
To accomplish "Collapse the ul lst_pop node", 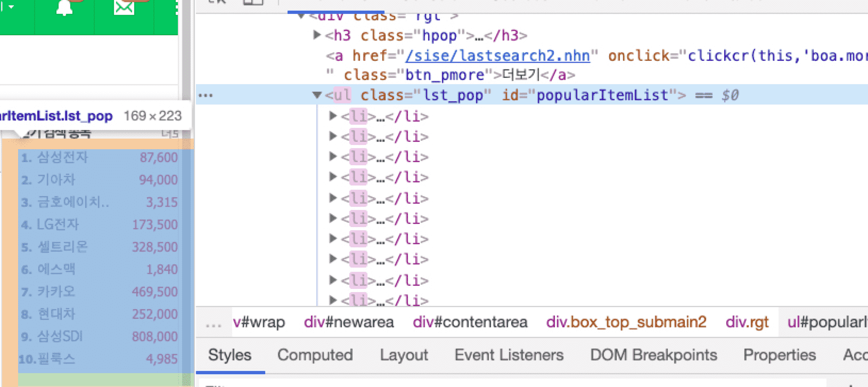I will 317,95.
